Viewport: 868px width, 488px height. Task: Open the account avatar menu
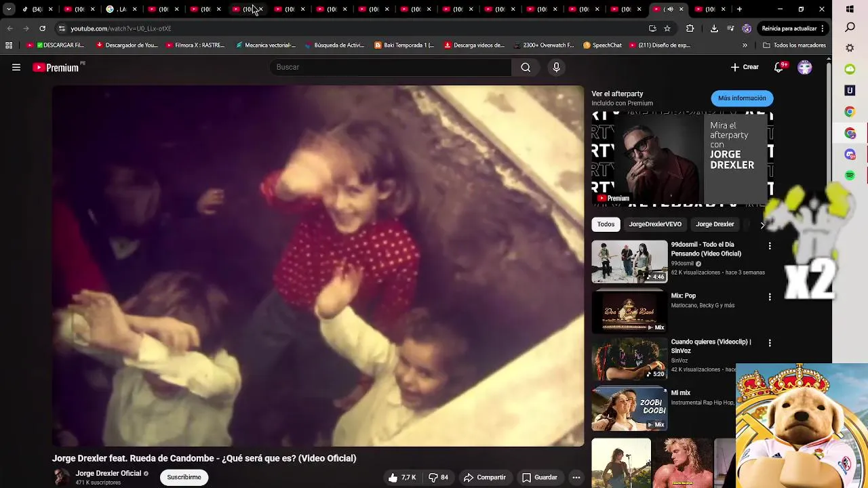(805, 67)
